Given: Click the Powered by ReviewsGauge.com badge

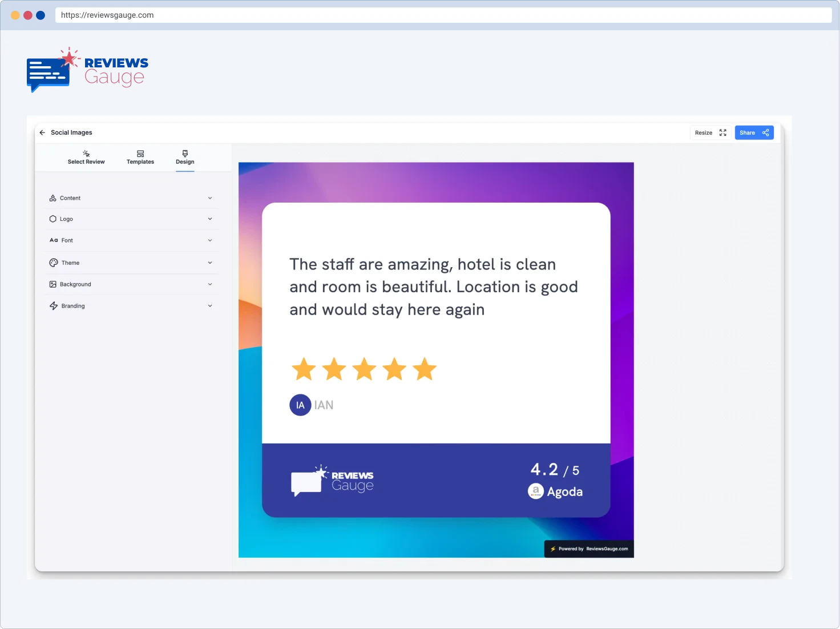Looking at the screenshot, I should point(589,549).
